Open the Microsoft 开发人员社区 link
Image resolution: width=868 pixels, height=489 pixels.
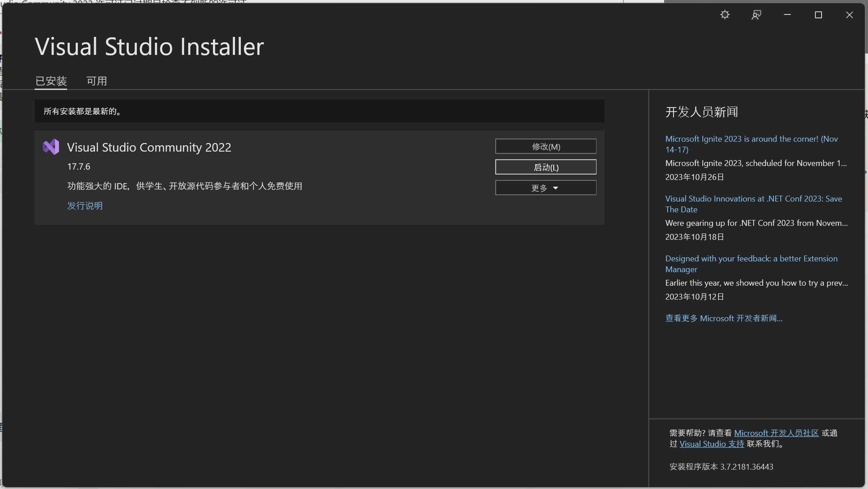click(x=776, y=433)
